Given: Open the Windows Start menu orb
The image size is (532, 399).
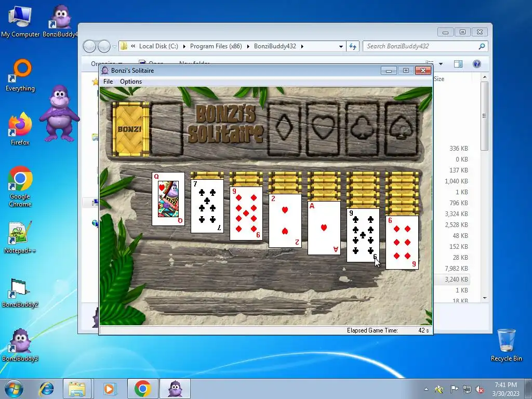Looking at the screenshot, I should click(14, 389).
